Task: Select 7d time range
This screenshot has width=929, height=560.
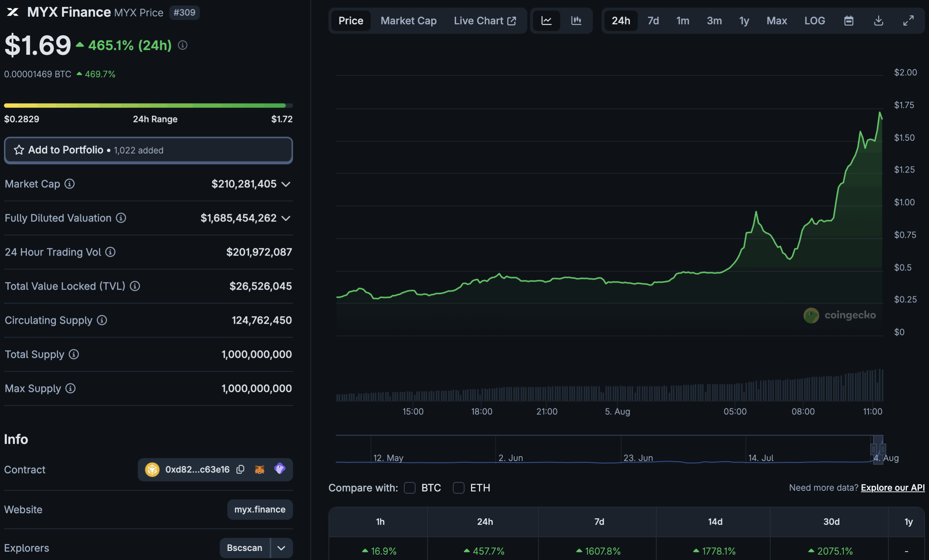Action: click(653, 20)
